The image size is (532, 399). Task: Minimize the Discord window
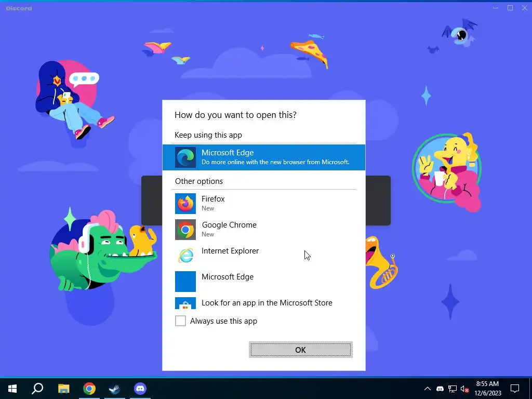pyautogui.click(x=496, y=8)
